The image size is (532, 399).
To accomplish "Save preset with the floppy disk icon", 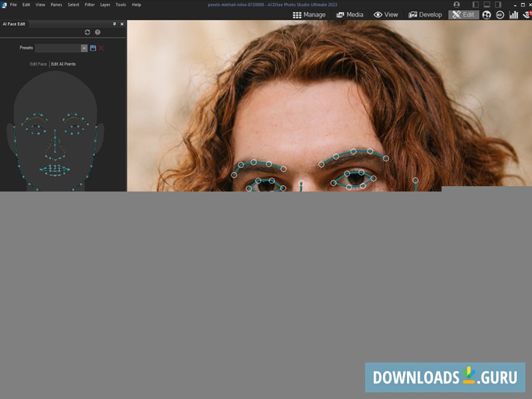I will (x=93, y=48).
